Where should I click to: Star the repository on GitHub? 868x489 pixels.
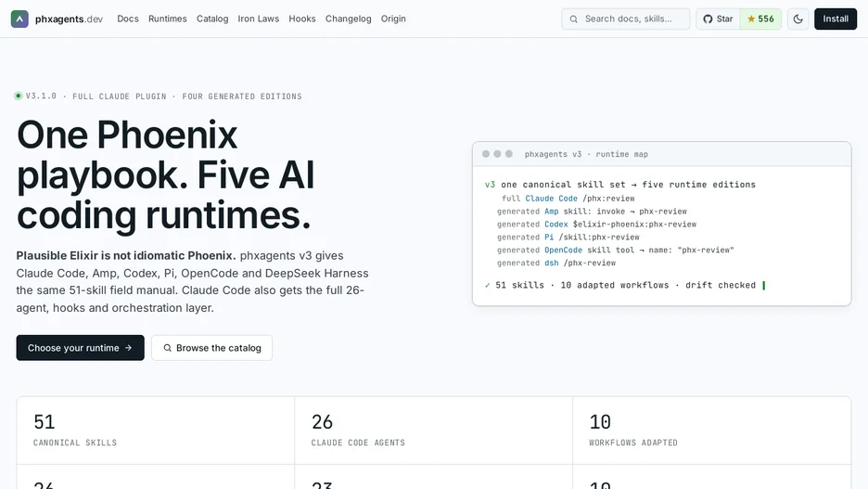(x=718, y=19)
